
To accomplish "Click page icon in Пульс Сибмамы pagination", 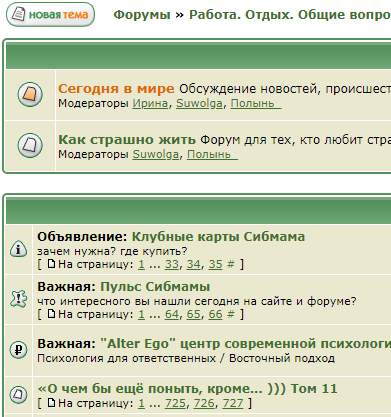I will coord(51,314).
